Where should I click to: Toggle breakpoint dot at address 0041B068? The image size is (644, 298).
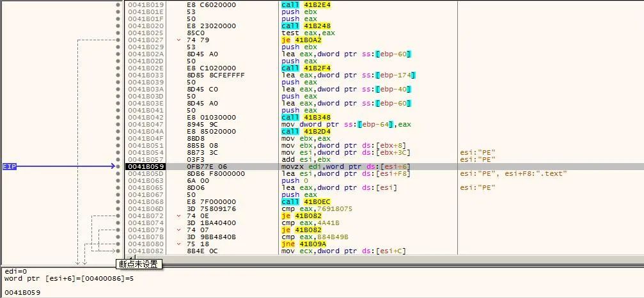click(x=118, y=201)
